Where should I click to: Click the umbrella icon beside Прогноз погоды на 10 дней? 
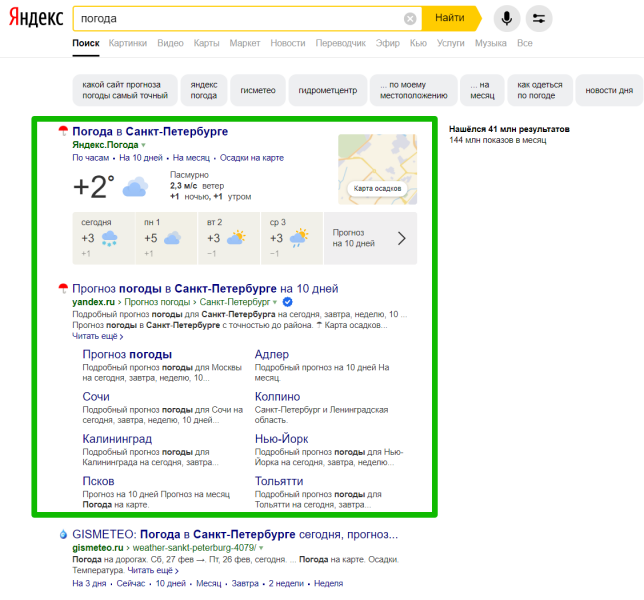click(x=63, y=288)
